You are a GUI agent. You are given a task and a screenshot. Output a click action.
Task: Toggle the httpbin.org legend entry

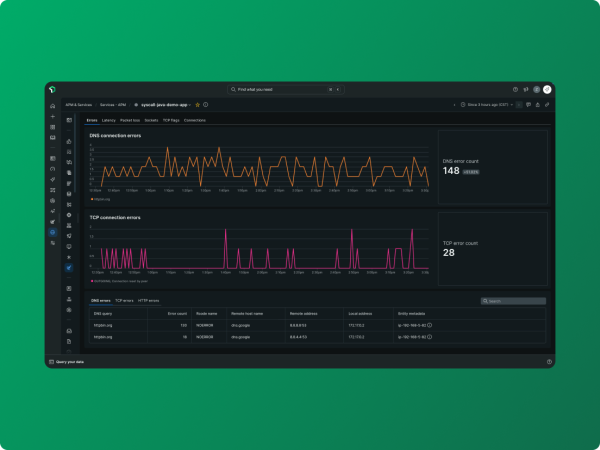[x=101, y=199]
